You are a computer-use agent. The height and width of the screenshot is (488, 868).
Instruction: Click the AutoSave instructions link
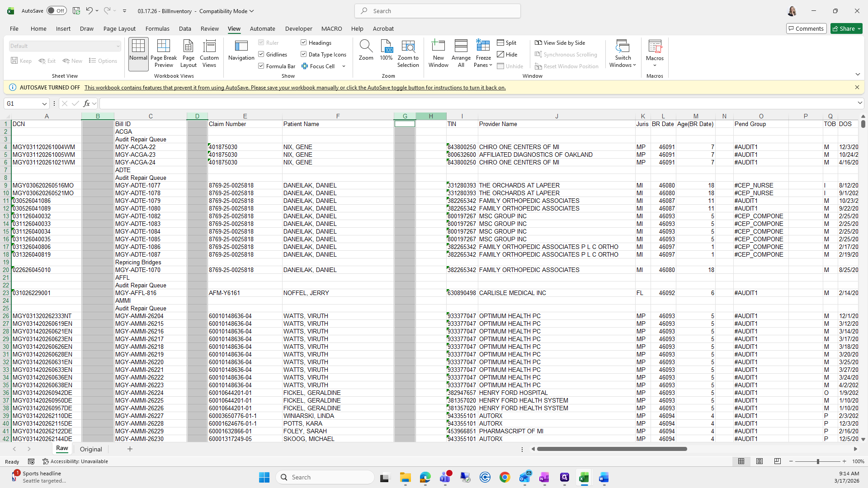point(295,88)
